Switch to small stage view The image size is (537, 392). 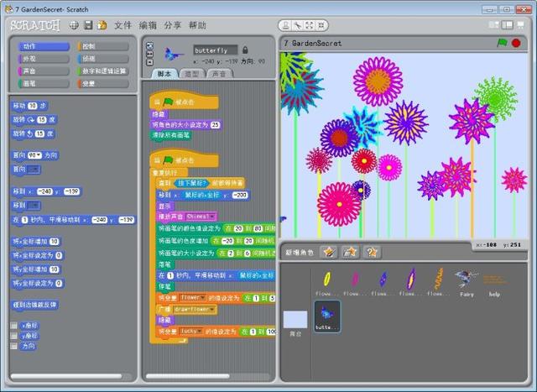coord(494,25)
